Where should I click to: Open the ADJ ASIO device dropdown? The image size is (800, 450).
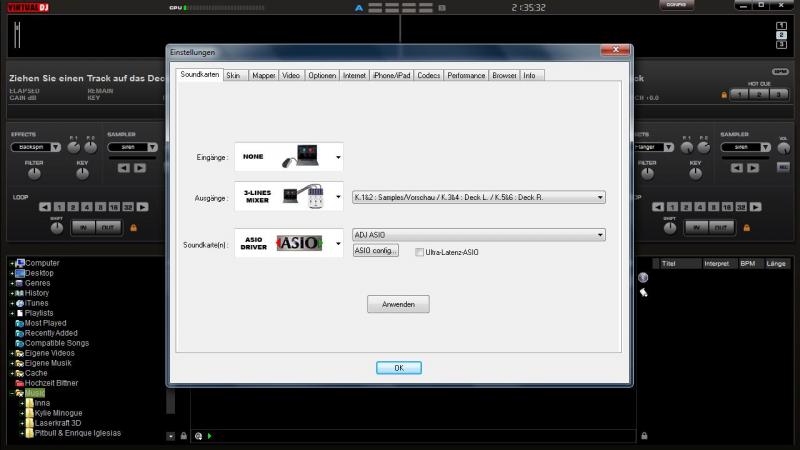[479, 235]
